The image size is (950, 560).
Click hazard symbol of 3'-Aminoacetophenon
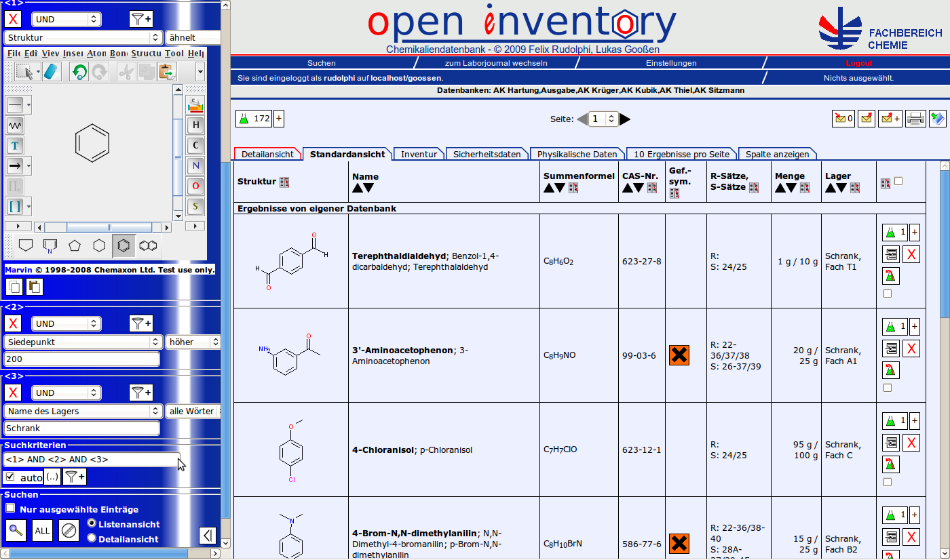[679, 355]
